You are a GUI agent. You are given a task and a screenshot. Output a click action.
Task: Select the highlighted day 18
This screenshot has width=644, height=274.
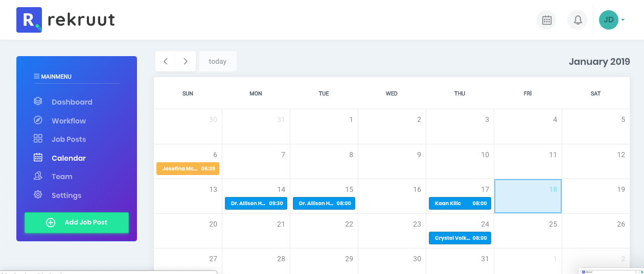[x=528, y=196]
